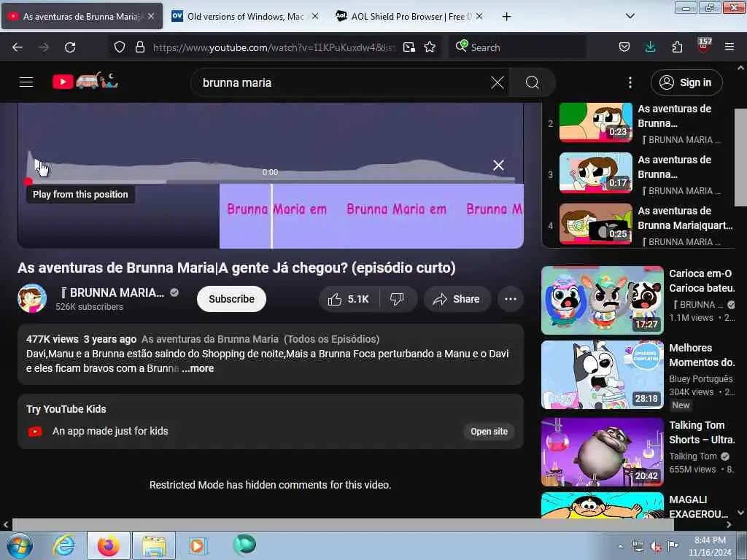Viewport: 747px width, 560px height.
Task: Switch to AOL Shield Pro Browser tab
Action: pos(405,16)
